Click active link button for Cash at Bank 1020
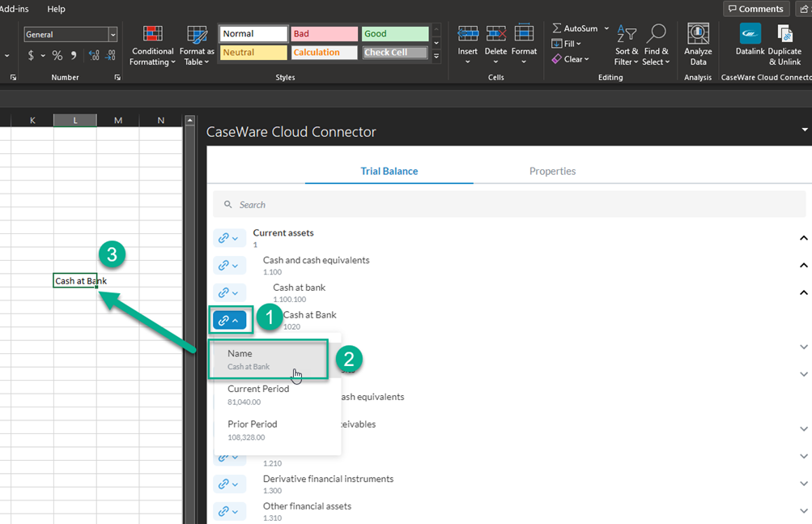 229,320
